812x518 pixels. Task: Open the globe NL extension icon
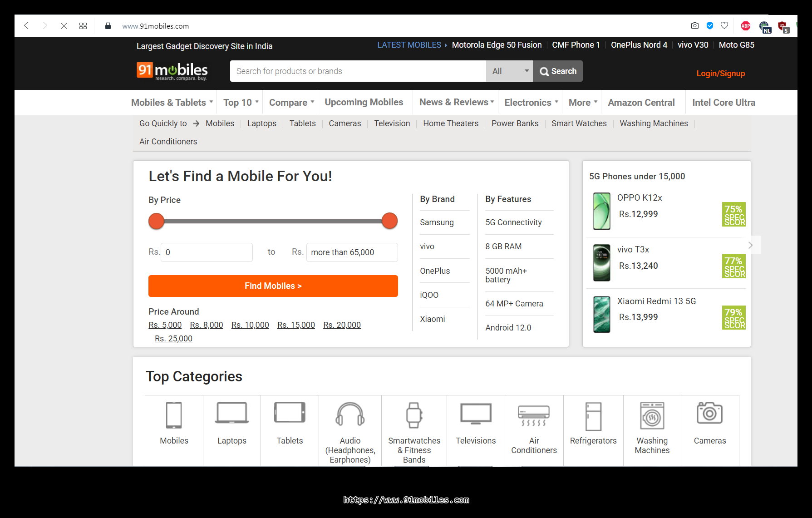765,27
